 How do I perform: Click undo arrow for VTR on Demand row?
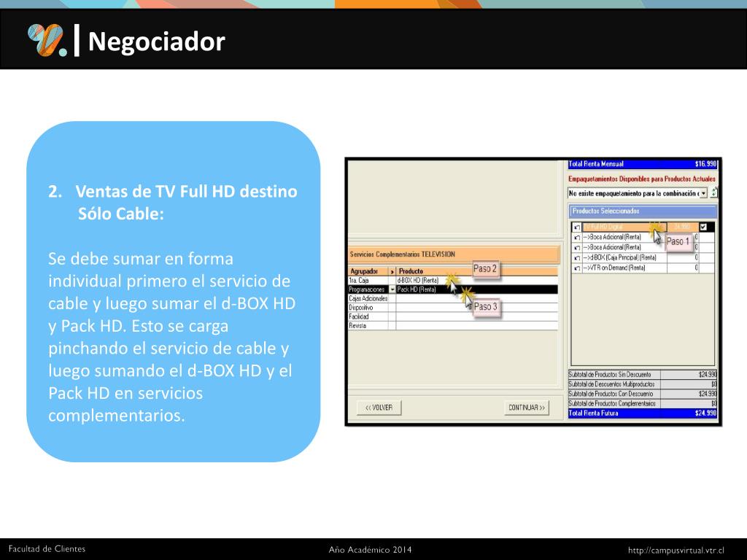point(576,268)
